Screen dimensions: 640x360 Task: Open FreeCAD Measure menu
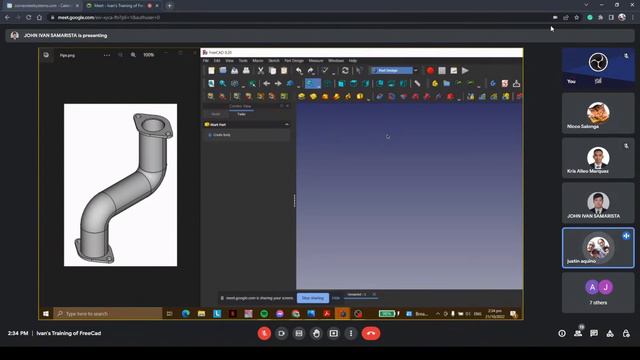[x=316, y=60]
